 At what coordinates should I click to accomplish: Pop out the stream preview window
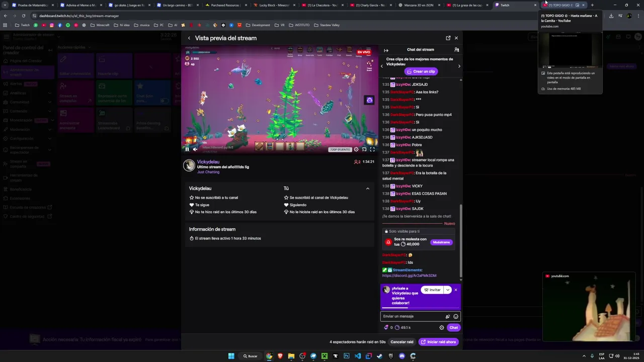click(x=448, y=38)
